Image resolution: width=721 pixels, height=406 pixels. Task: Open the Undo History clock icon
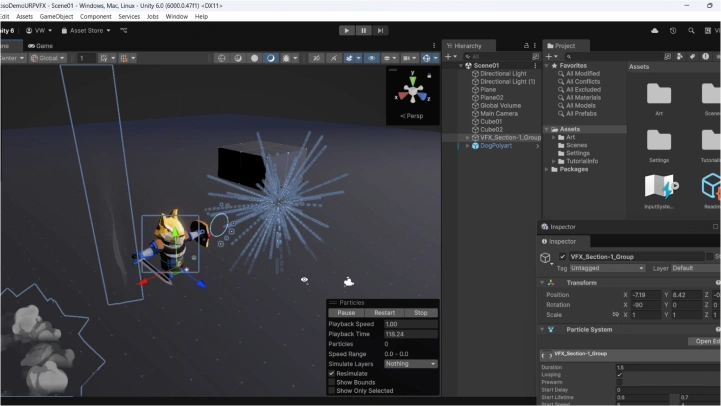[x=673, y=30]
